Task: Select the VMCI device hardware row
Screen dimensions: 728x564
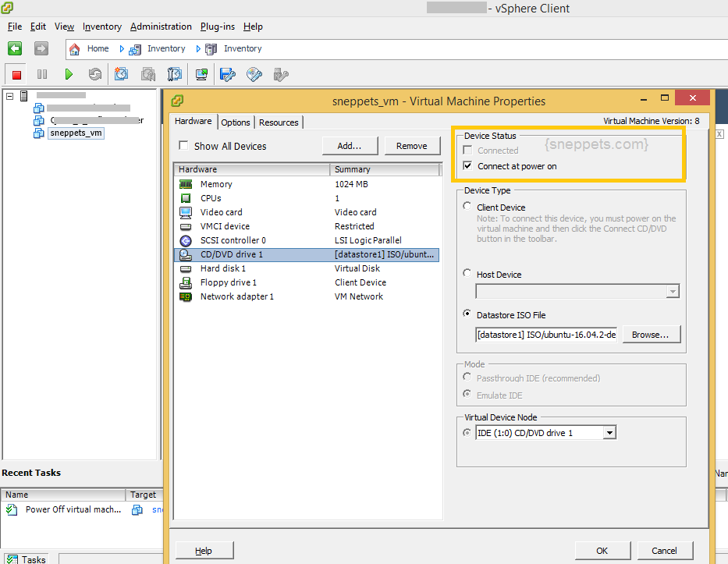Action: click(x=307, y=226)
